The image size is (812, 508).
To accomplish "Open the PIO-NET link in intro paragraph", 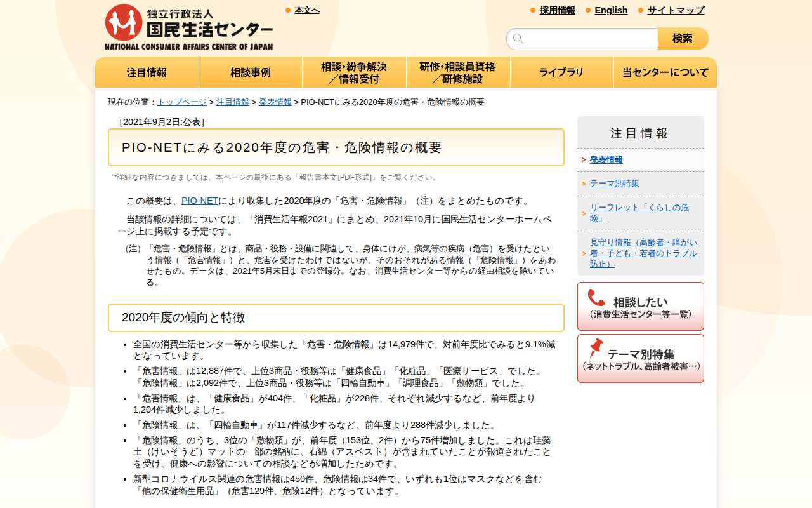I will point(200,201).
